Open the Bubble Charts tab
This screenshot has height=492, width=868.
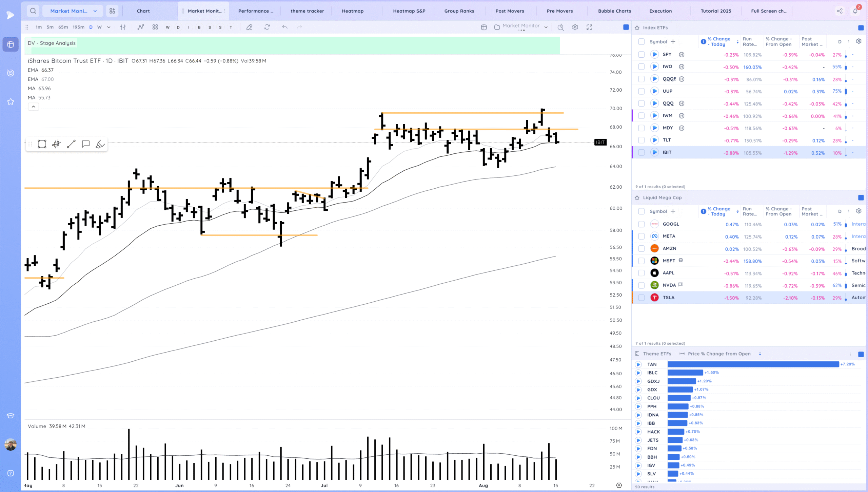(614, 11)
